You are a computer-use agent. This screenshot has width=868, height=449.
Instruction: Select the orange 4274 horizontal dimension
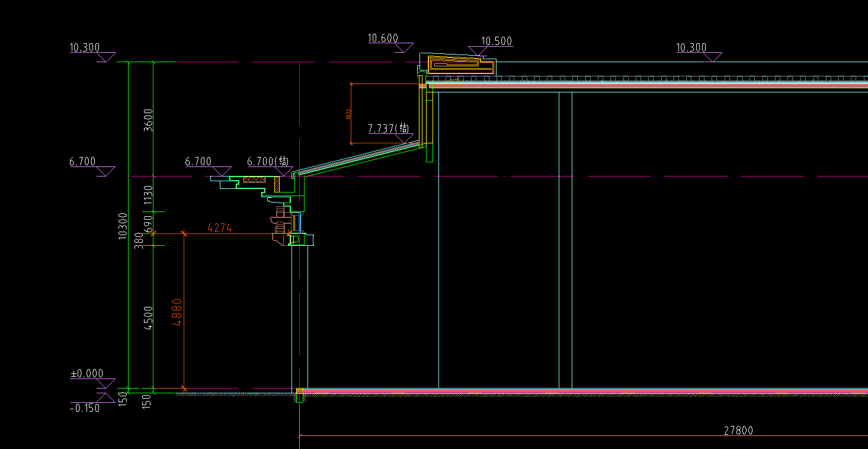coord(219,227)
